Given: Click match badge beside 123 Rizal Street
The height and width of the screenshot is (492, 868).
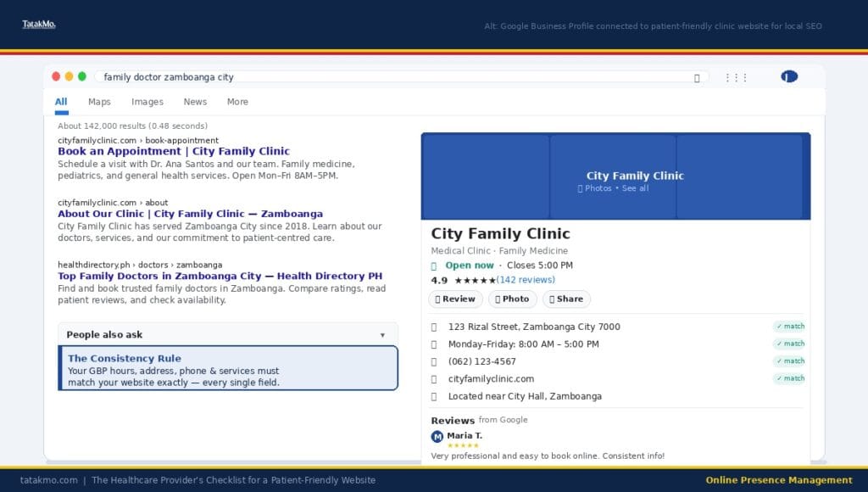Looking at the screenshot, I should (789, 327).
